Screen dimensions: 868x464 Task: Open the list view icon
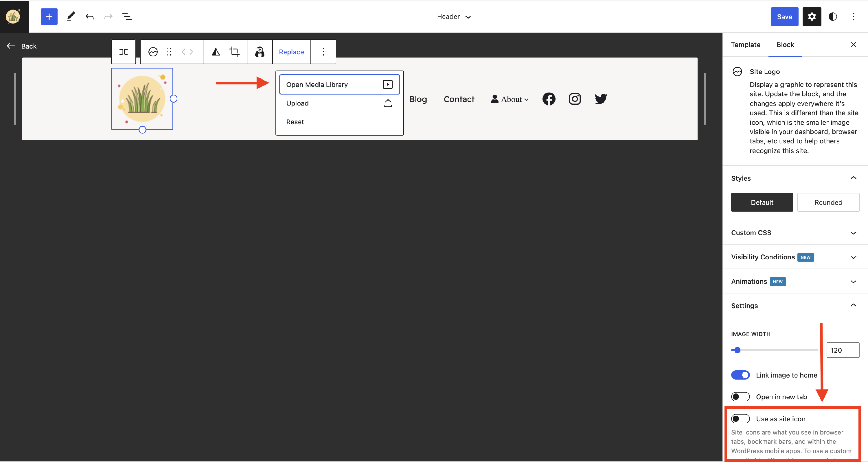click(127, 16)
